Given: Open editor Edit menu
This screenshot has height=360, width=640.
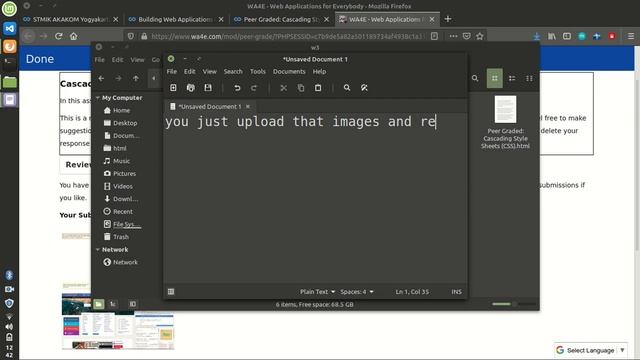Looking at the screenshot, I should (x=189, y=71).
